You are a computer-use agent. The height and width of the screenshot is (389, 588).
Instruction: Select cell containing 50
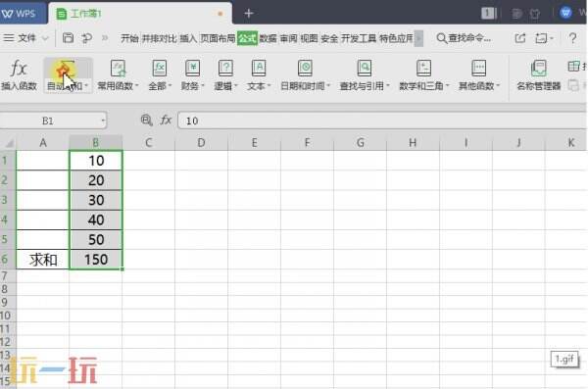(x=96, y=239)
